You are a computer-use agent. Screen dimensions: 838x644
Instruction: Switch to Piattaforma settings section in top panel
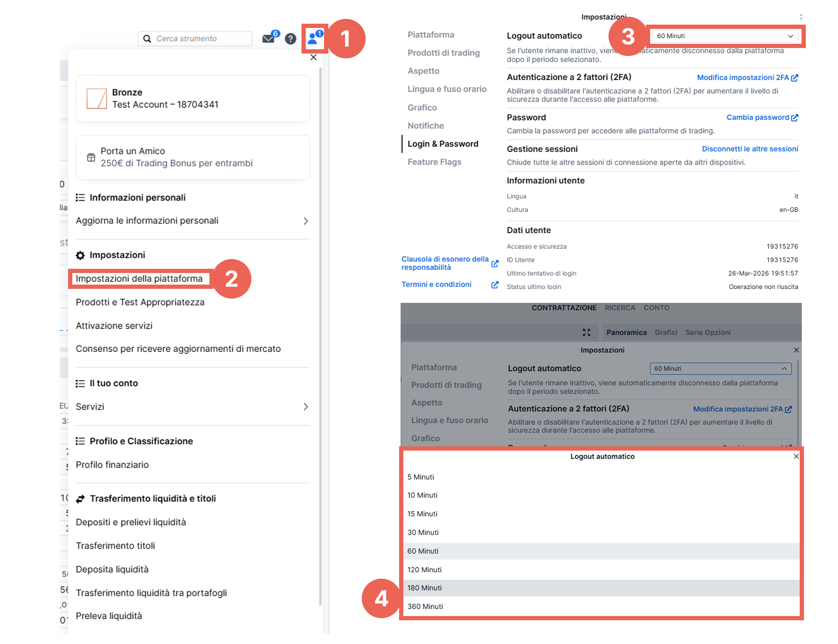[431, 35]
